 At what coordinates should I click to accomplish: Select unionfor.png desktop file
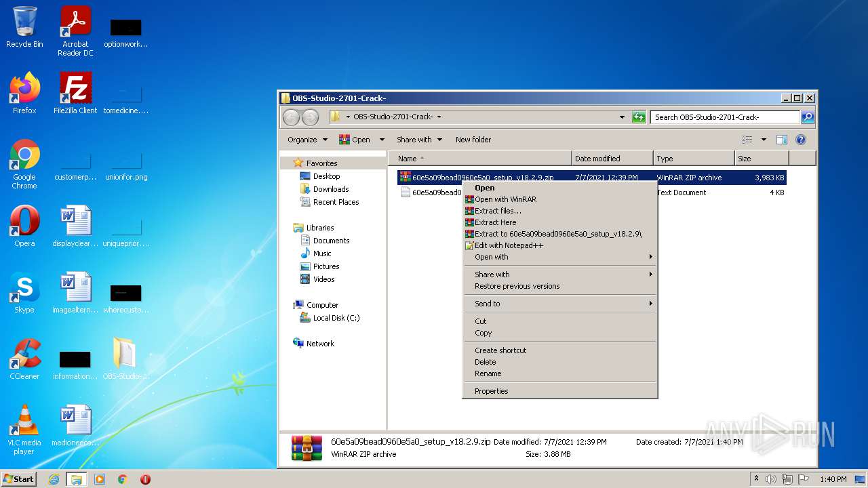pos(125,167)
